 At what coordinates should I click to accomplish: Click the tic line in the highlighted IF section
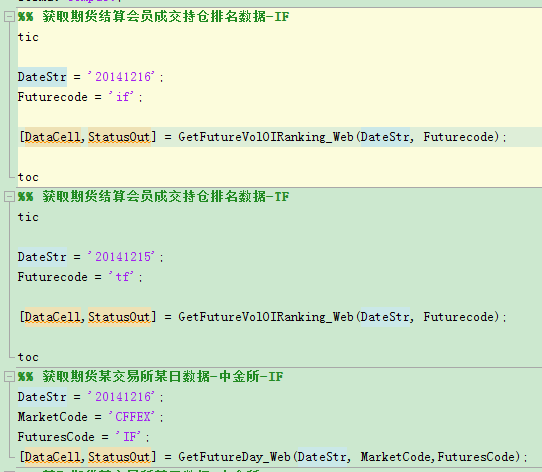(x=28, y=37)
